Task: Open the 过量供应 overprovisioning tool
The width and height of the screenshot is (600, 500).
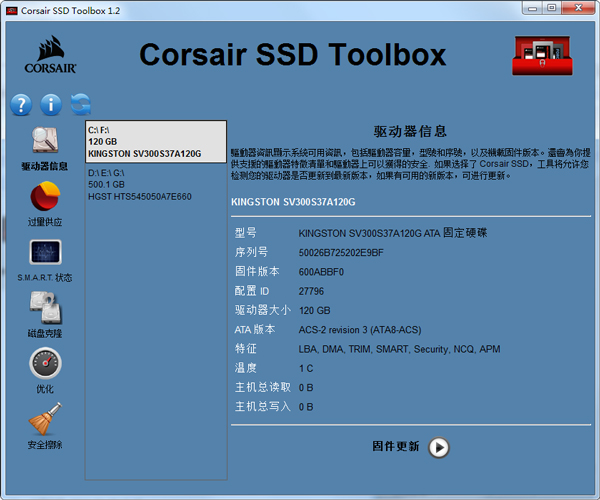Action: pos(45,198)
